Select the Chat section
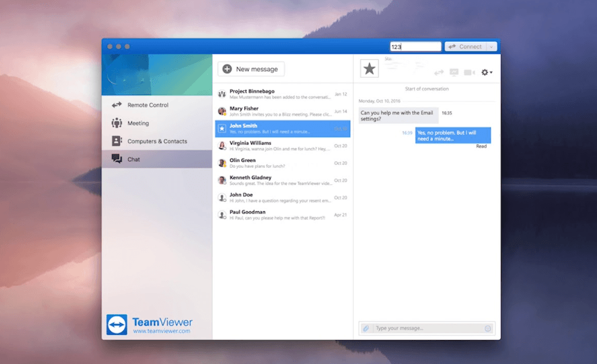Viewport: 597px width, 364px height. pyautogui.click(x=157, y=159)
